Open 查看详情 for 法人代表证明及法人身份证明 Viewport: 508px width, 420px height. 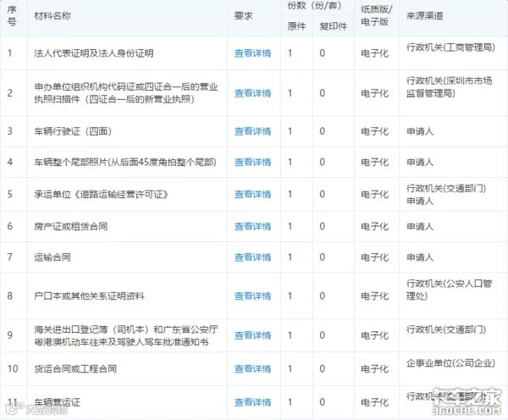[252, 53]
